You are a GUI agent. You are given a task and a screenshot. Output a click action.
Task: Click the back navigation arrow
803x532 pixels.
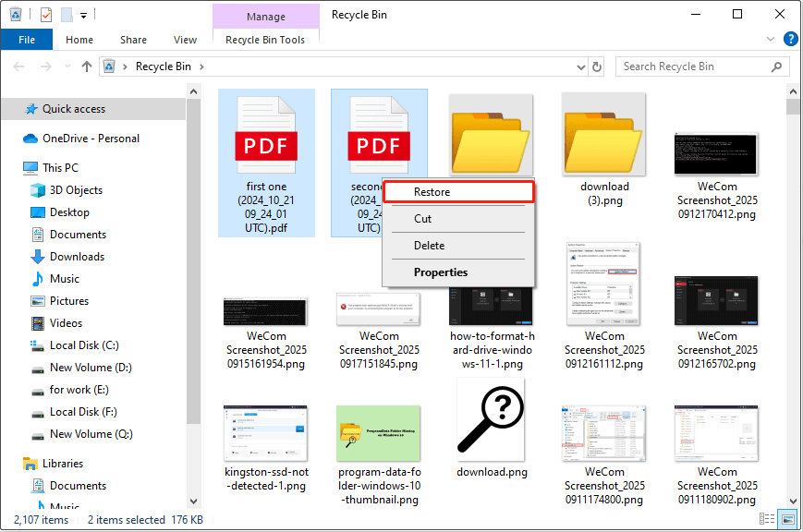coord(18,66)
